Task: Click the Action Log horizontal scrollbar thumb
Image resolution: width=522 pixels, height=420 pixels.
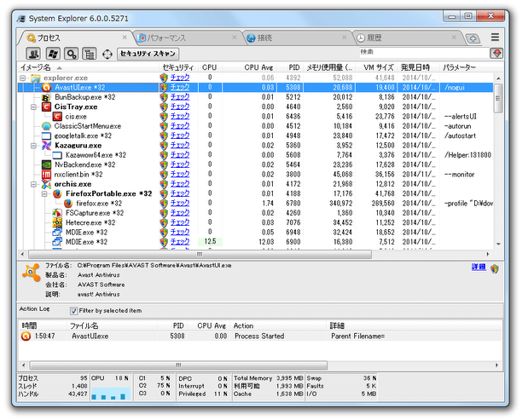Action: pyautogui.click(x=178, y=365)
